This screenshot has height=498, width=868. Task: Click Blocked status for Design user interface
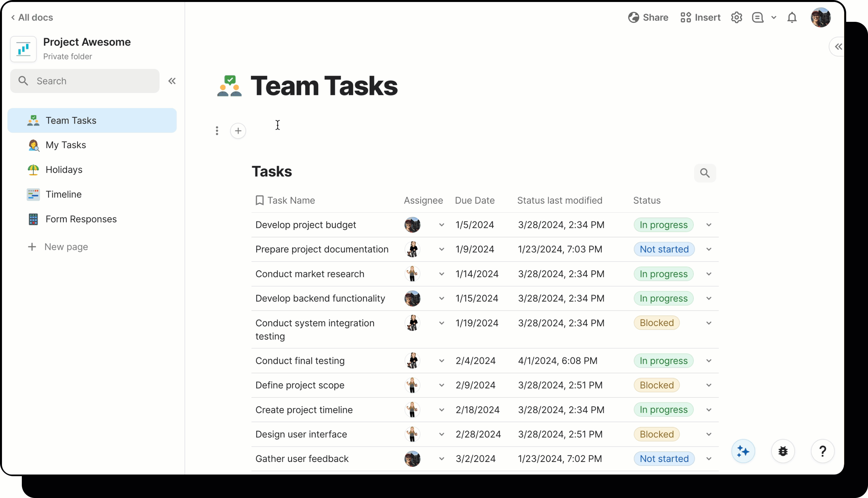656,434
